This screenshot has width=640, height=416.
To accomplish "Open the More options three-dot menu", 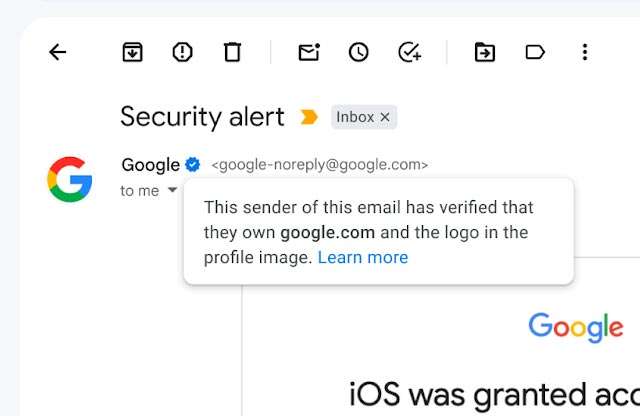I will (585, 53).
